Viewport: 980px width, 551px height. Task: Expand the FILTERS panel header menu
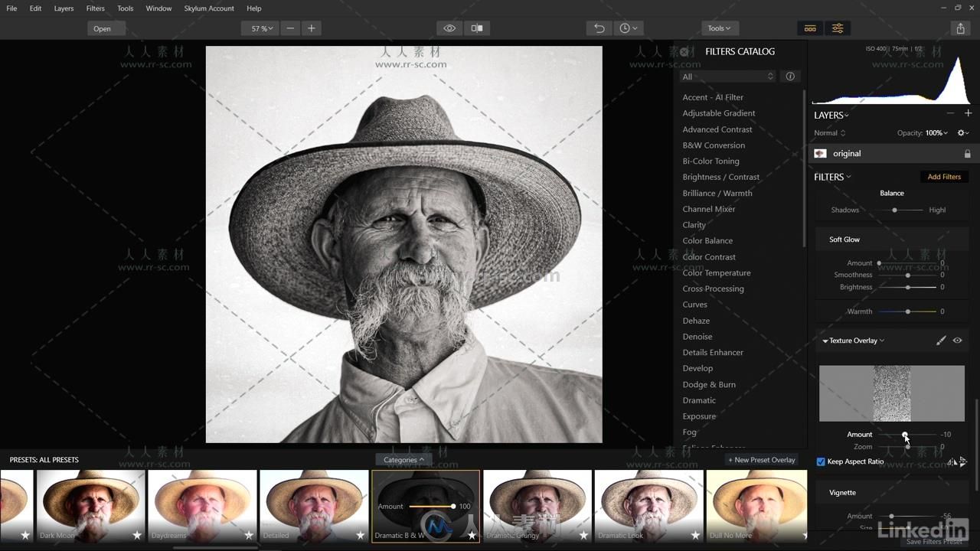click(832, 177)
